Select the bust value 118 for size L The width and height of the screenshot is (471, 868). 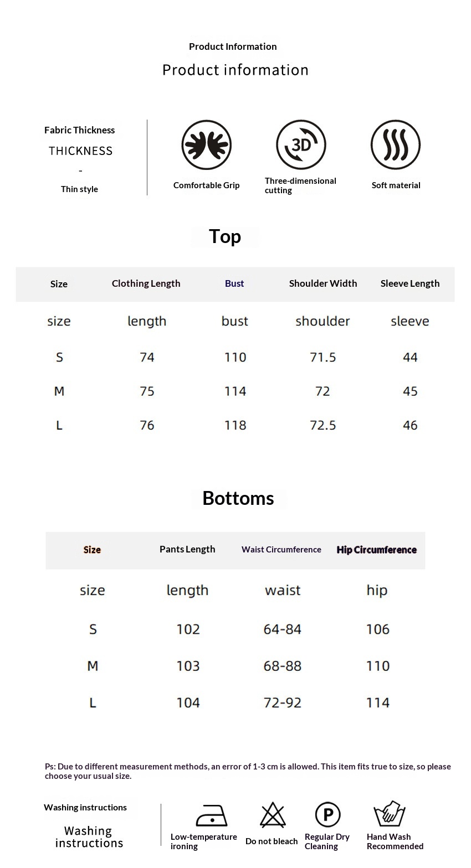tap(235, 425)
